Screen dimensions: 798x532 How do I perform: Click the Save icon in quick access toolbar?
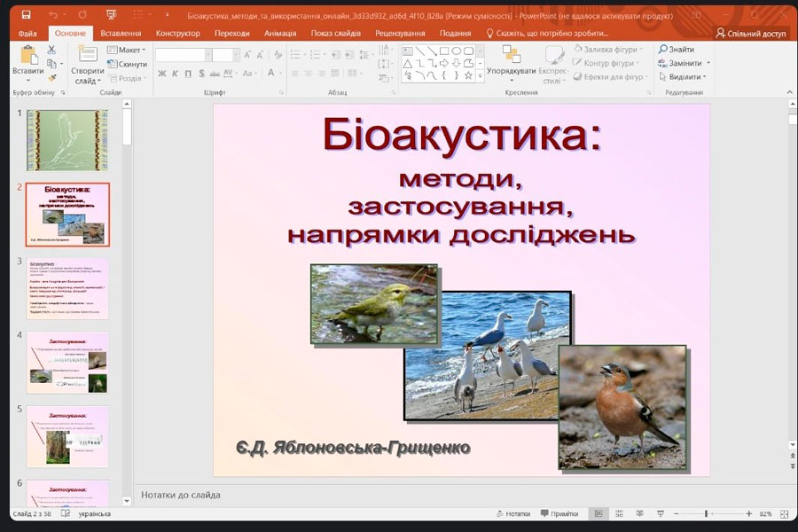pos(26,15)
